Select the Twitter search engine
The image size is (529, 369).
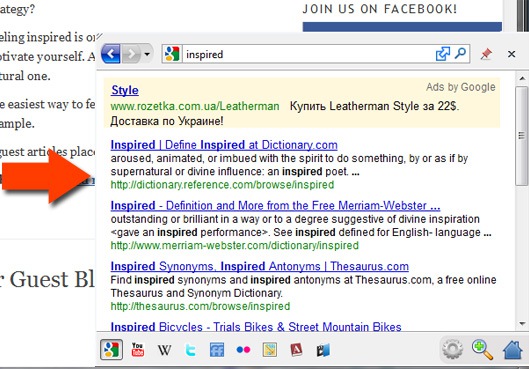191,350
